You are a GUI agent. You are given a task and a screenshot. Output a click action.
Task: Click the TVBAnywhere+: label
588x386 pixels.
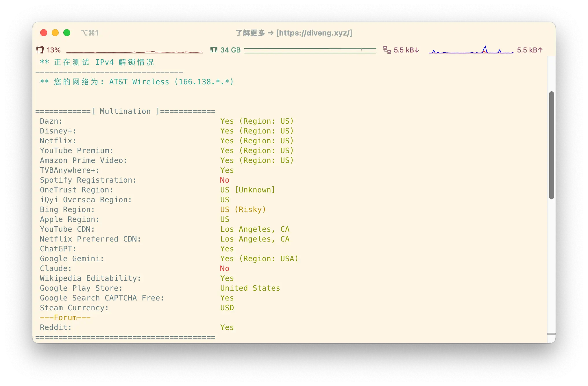[x=70, y=170]
